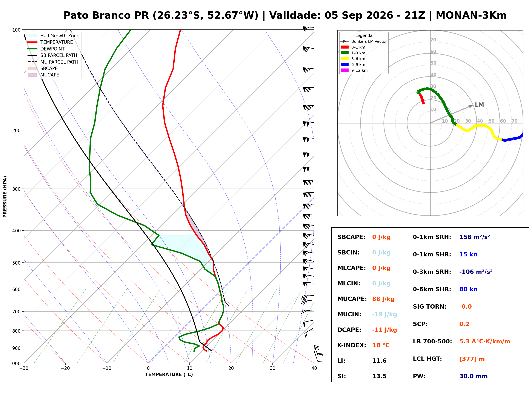Click the Hail Growth Zone legend patch

tap(32, 36)
